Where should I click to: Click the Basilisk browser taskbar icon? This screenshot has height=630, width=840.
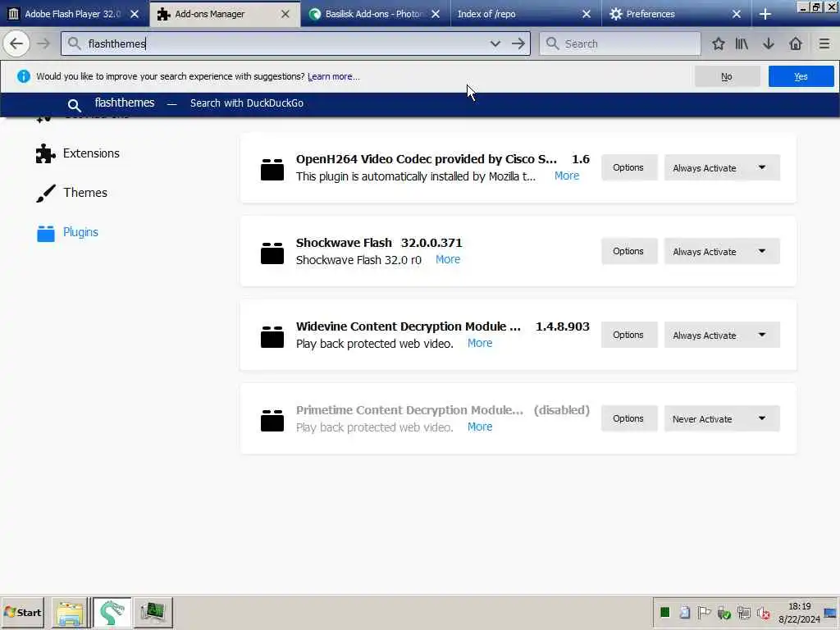tap(112, 612)
